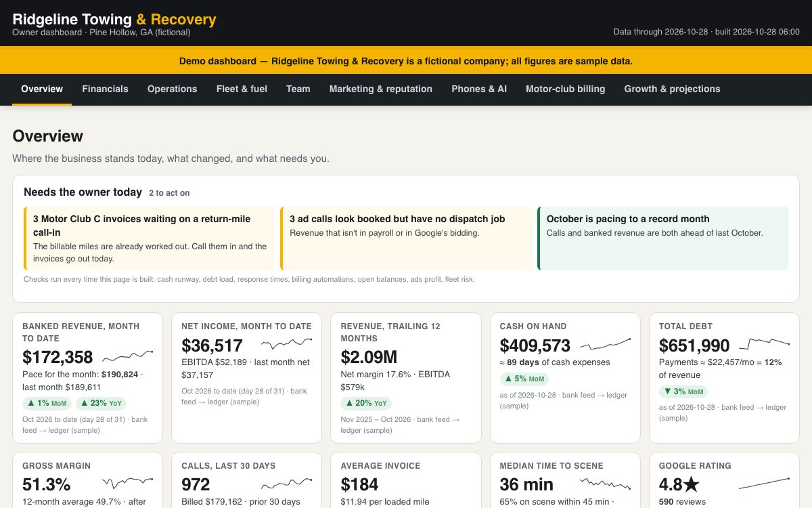The image size is (812, 508).
Task: Click the $2.09M trailing revenue value
Action: coord(369,357)
